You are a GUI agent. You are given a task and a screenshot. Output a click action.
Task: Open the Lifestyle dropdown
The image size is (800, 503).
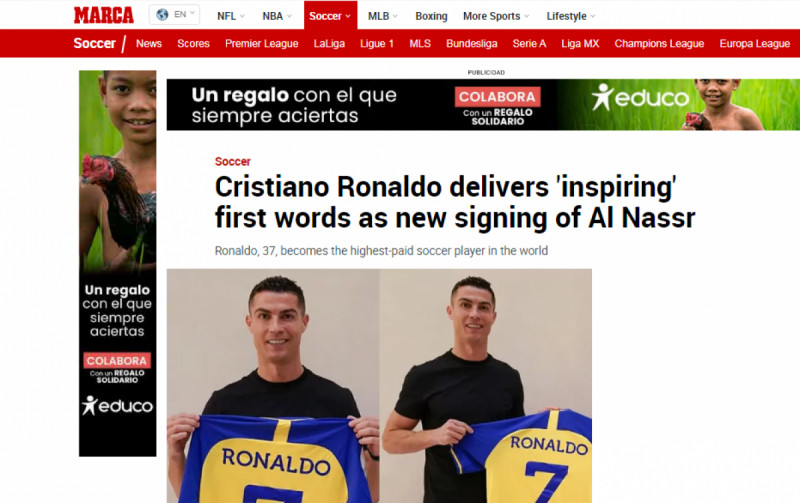(571, 16)
